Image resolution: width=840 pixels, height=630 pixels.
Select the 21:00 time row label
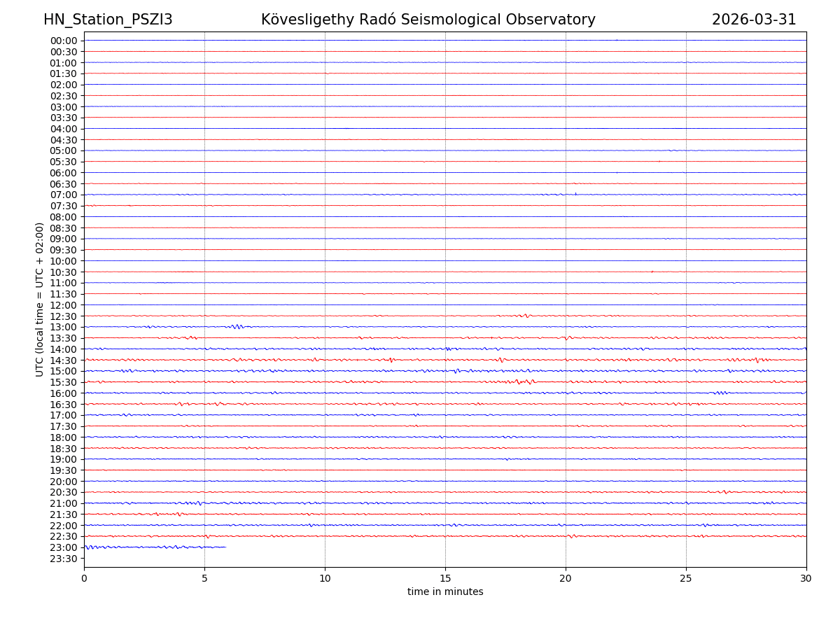(x=63, y=503)
